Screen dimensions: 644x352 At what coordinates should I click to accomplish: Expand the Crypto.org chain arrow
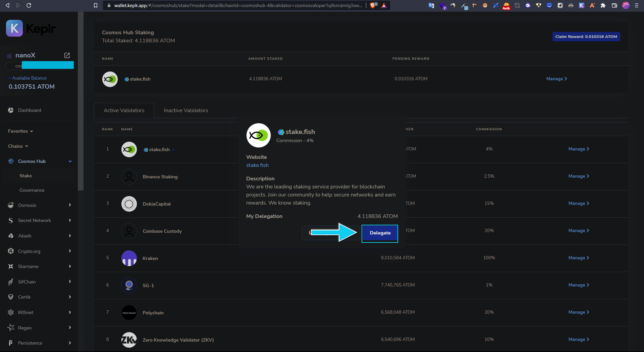[70, 251]
